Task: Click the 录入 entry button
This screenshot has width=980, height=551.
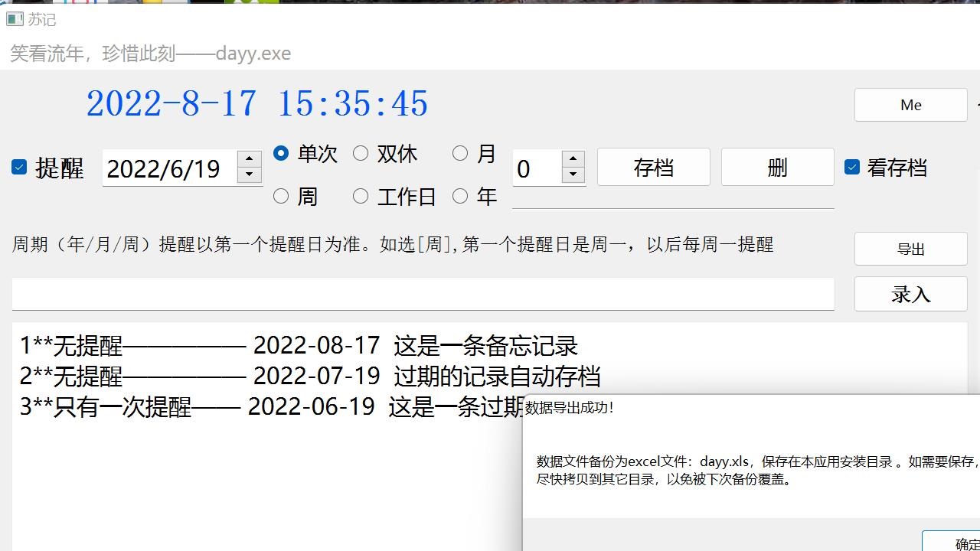Action: (x=910, y=294)
